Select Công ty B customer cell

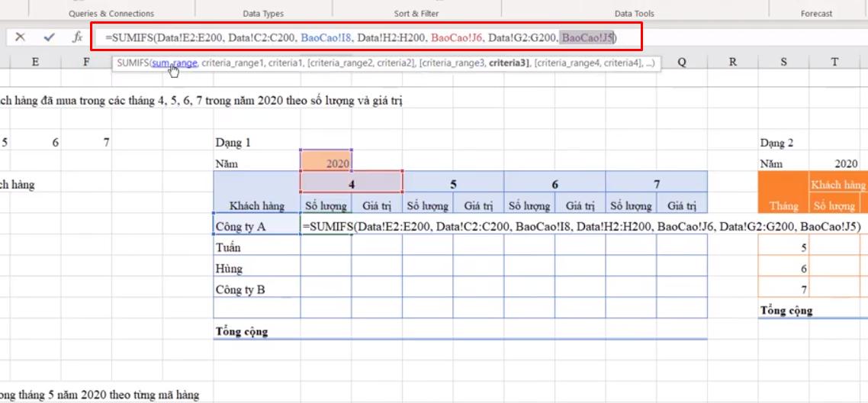[x=257, y=287]
